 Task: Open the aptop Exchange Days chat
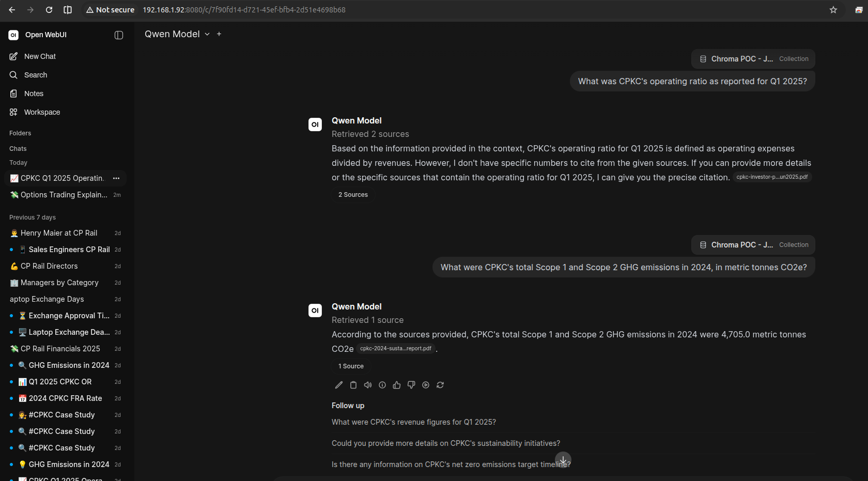(x=65, y=299)
